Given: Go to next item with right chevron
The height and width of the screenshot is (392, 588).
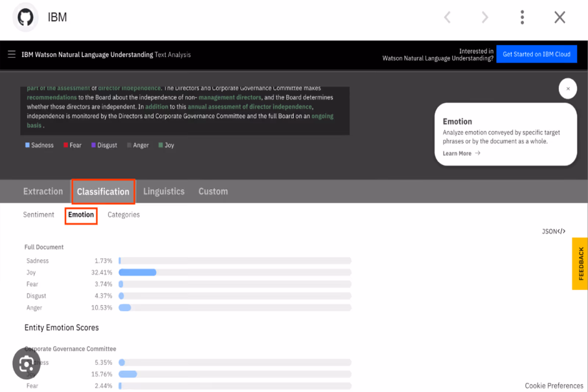Looking at the screenshot, I should pos(485,17).
